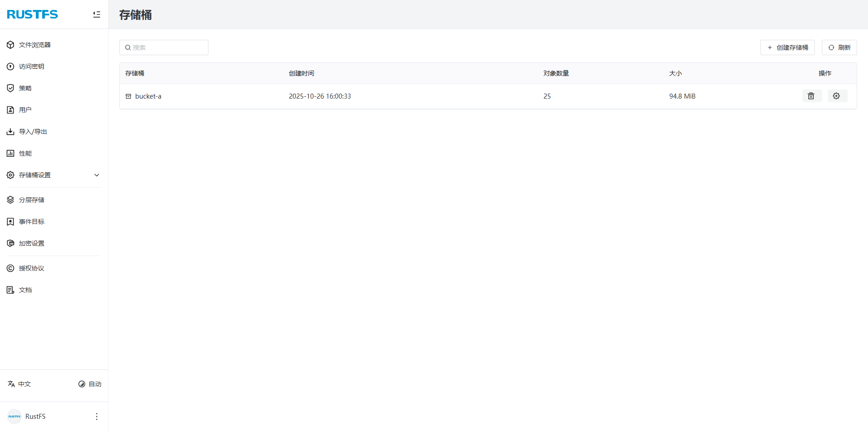Open bucket-a settings gear icon
This screenshot has height=431, width=868.
(x=837, y=96)
